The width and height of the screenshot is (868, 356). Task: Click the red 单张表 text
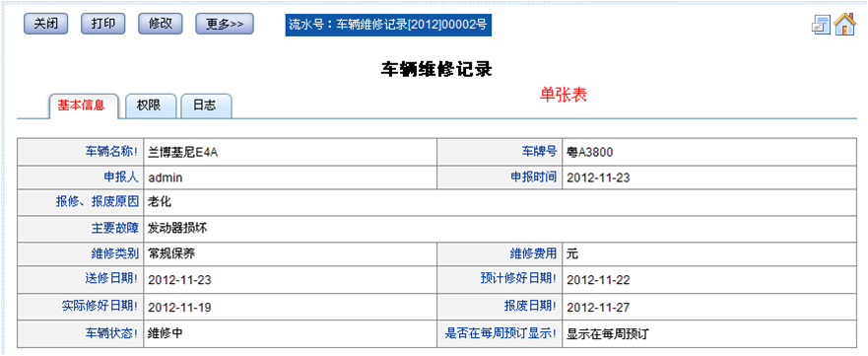tap(563, 96)
